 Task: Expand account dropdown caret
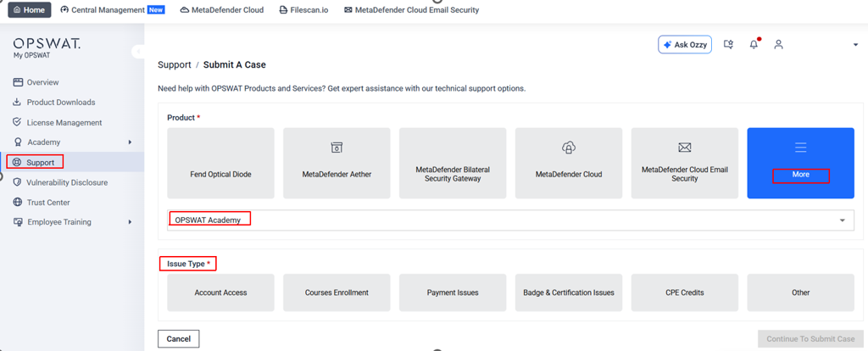click(x=856, y=45)
